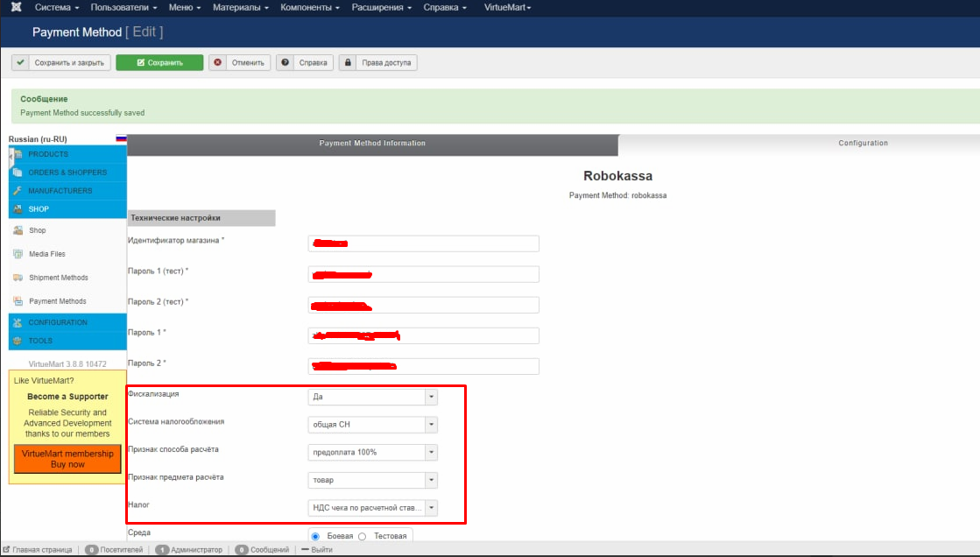980x557 pixels.
Task: Click the Пароль 2 (тест) input field
Action: 424,305
